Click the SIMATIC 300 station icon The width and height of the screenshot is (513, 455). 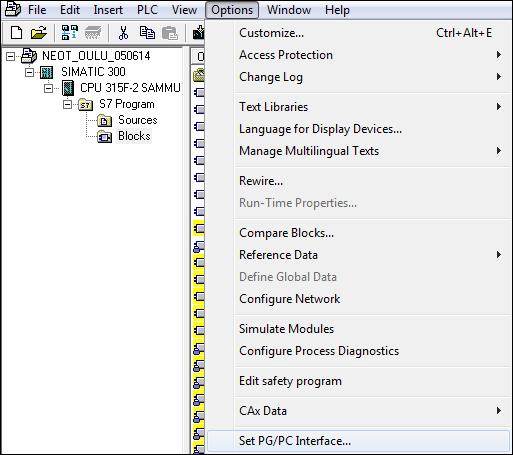[x=46, y=72]
